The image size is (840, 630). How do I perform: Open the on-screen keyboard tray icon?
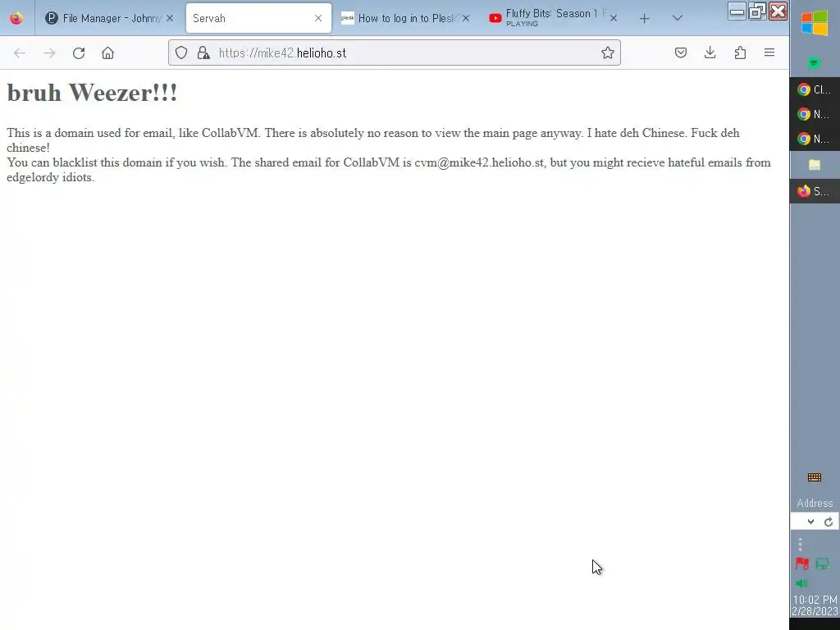815,477
